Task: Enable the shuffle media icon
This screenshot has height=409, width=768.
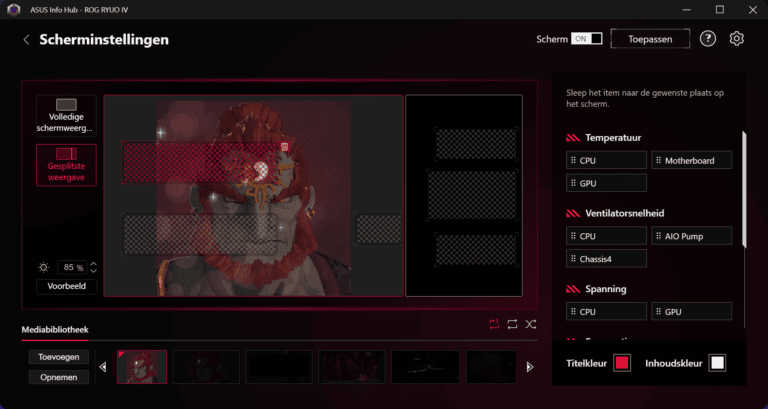Action: 531,324
